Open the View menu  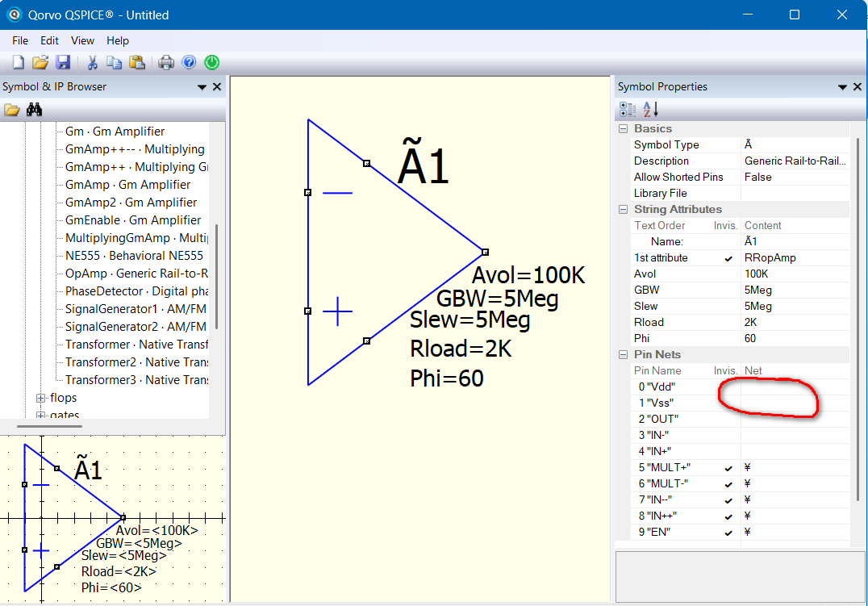tap(82, 40)
